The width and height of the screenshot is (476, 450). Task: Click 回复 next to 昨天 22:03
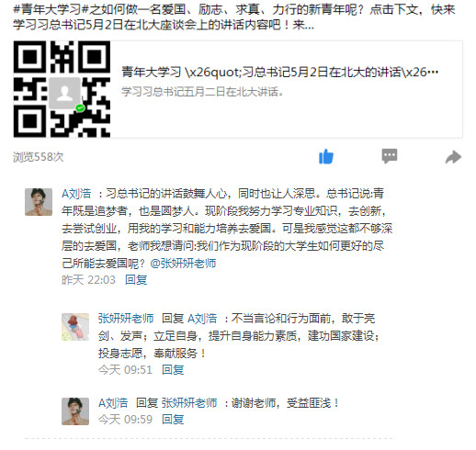click(136, 280)
